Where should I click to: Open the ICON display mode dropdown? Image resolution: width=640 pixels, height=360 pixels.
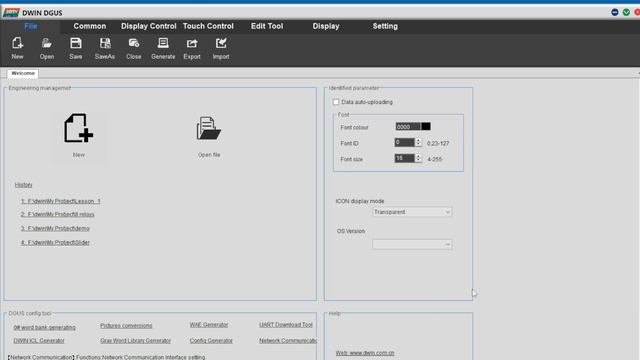(412, 212)
